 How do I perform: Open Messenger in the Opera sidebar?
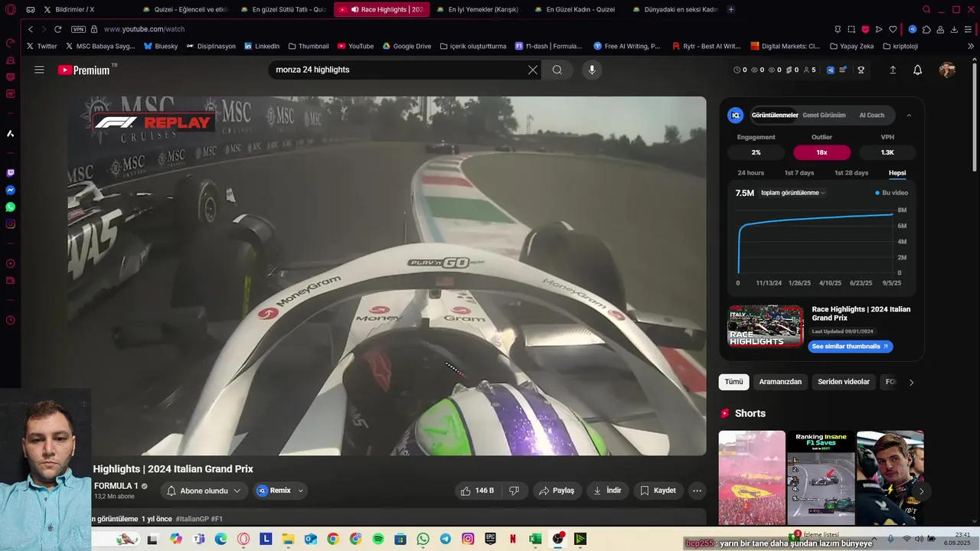[x=10, y=190]
